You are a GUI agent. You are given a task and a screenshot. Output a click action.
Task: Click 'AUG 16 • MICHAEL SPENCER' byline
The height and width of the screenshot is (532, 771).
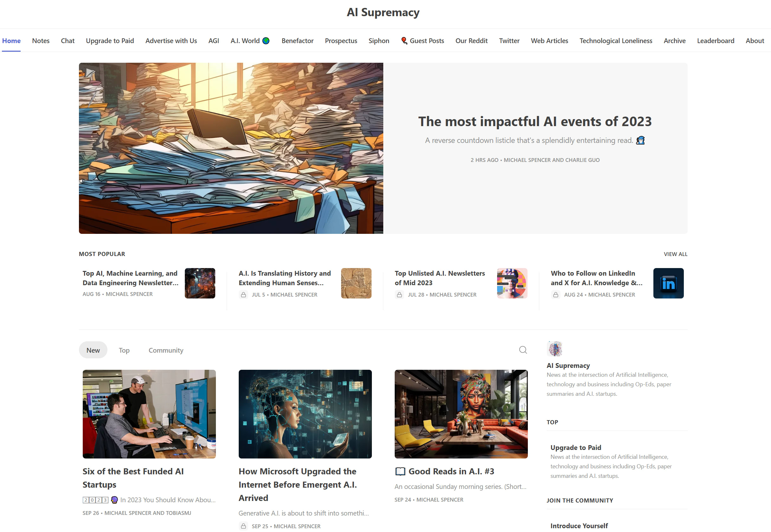[x=117, y=294]
